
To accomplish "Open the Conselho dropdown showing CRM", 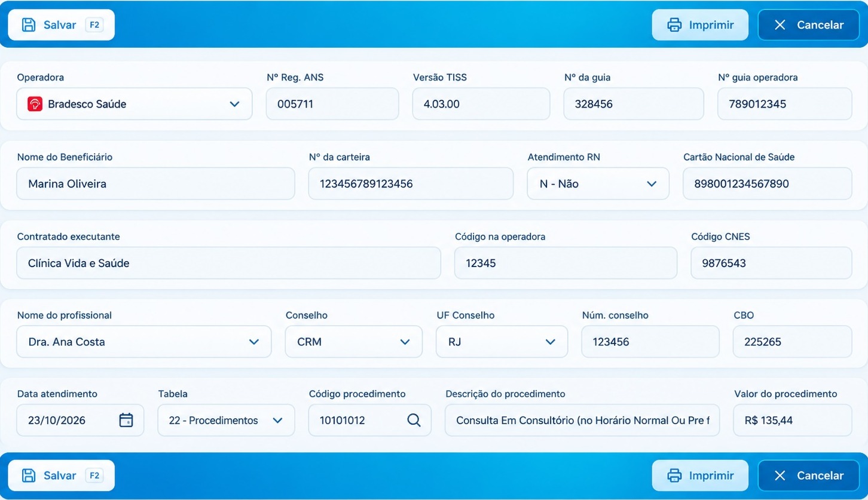I will (x=354, y=342).
